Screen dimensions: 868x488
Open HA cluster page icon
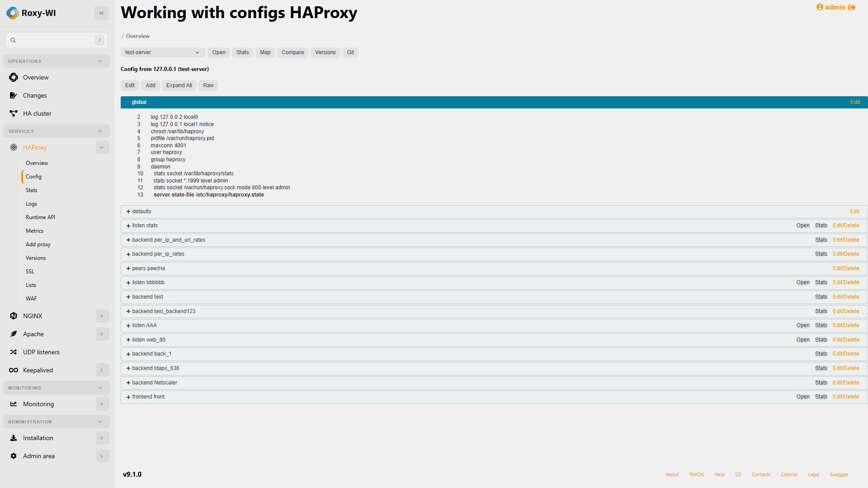14,113
